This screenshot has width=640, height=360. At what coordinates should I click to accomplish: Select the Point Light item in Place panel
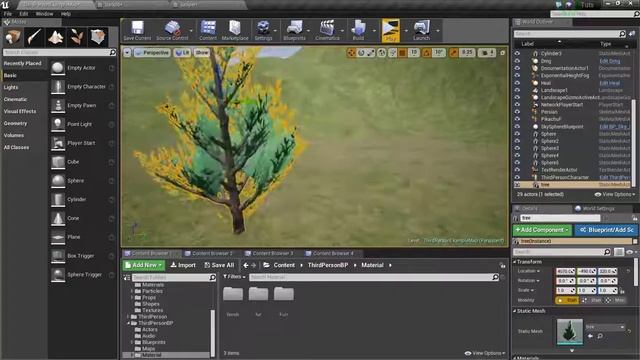83,124
